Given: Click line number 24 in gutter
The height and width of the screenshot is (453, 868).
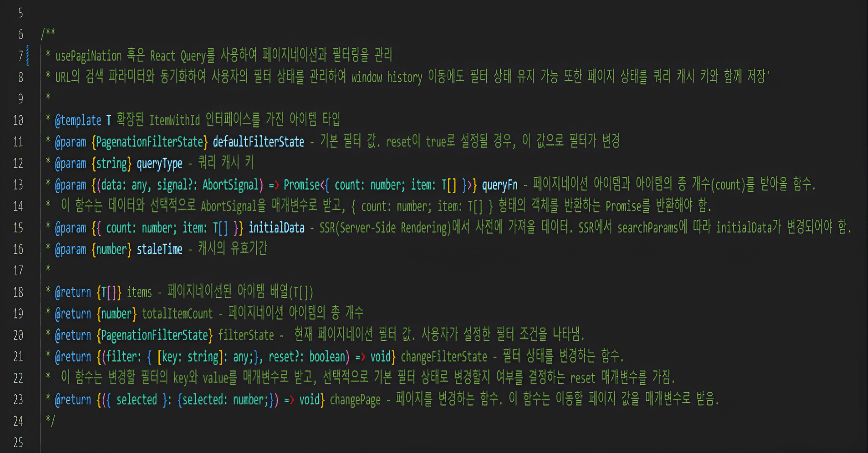Looking at the screenshot, I should click(18, 421).
